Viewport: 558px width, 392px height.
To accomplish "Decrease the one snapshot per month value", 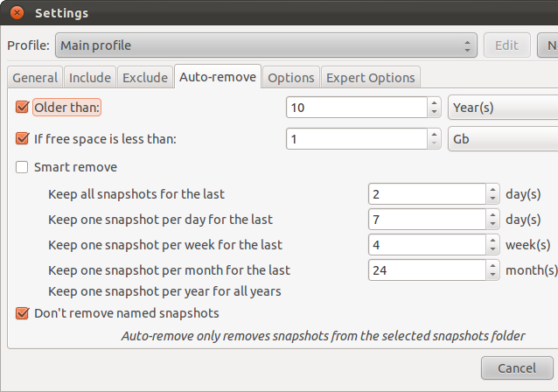I will tap(492, 276).
